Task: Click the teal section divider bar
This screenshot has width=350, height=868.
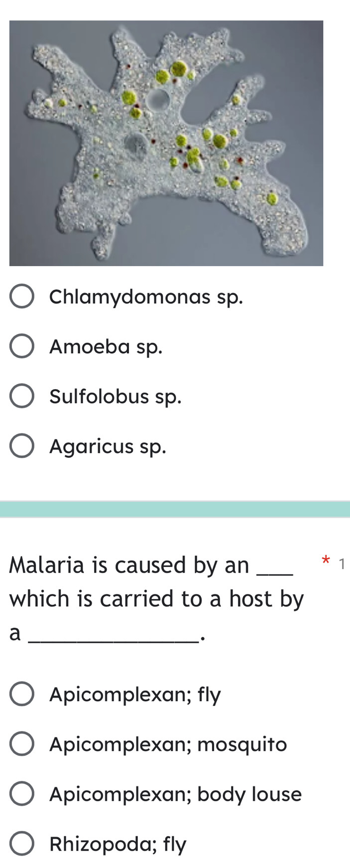Action: click(175, 509)
